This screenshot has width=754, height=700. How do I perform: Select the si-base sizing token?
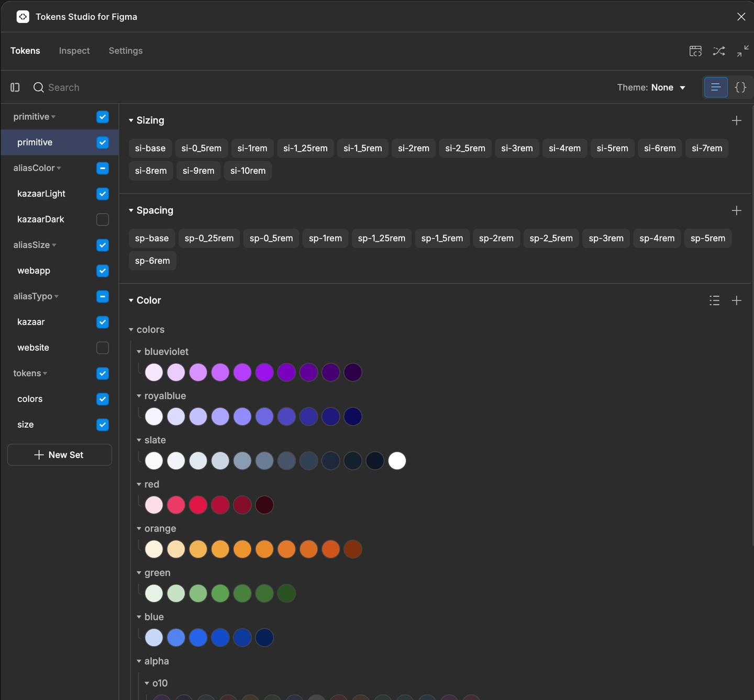click(x=150, y=148)
